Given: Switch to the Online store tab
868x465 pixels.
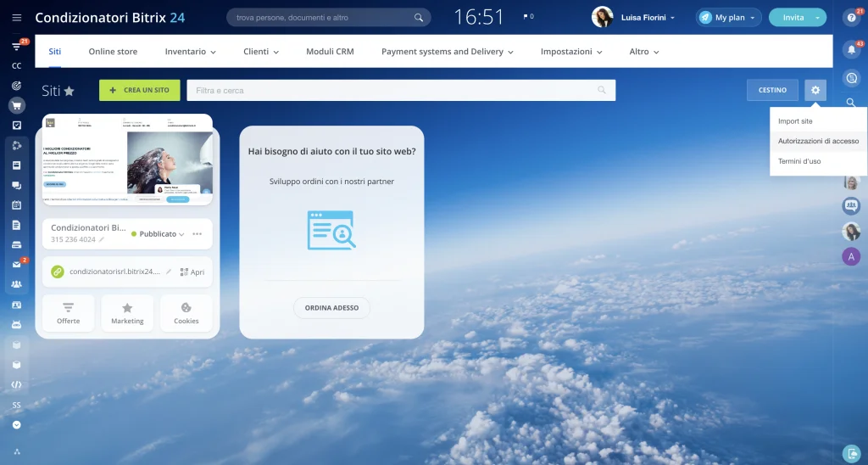Looking at the screenshot, I should coord(113,52).
